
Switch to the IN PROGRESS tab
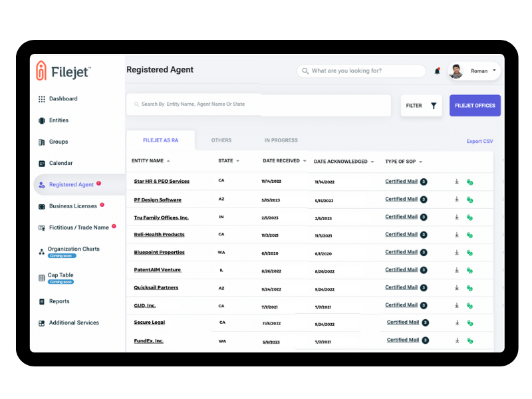click(281, 140)
